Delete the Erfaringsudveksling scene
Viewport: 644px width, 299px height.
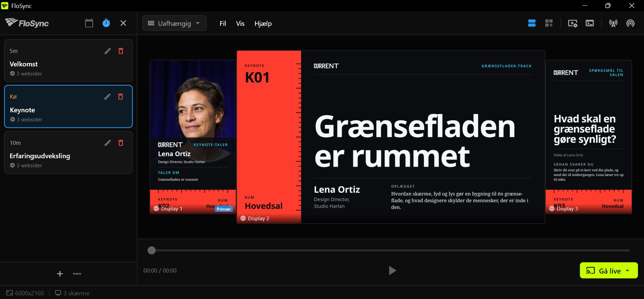tap(121, 143)
